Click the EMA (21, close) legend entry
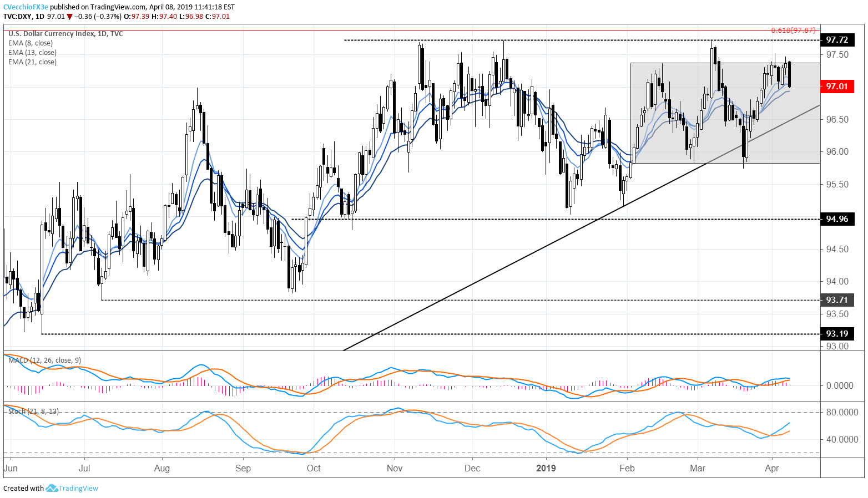The image size is (868, 498). click(x=32, y=62)
